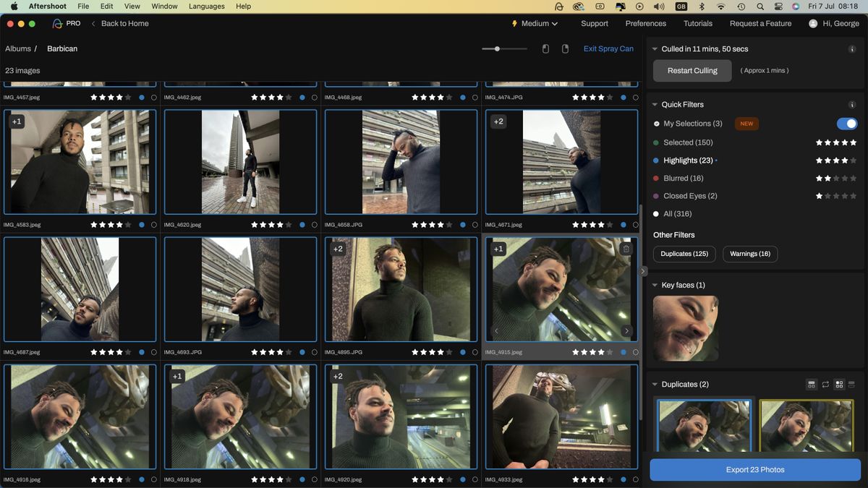
Task: Open the info icon beside Quick Filters
Action: click(851, 104)
